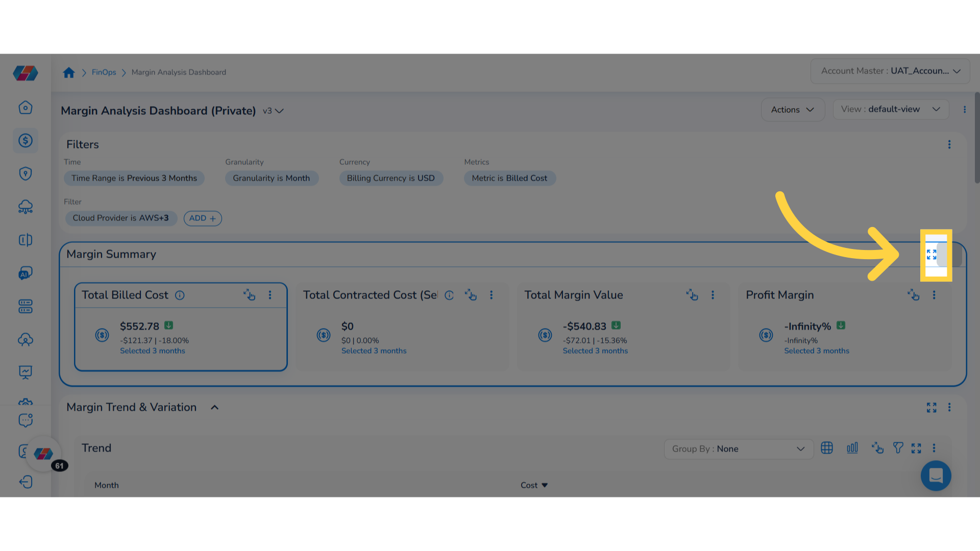Switch Trend to table view
This screenshot has width=980, height=551.
pyautogui.click(x=827, y=448)
